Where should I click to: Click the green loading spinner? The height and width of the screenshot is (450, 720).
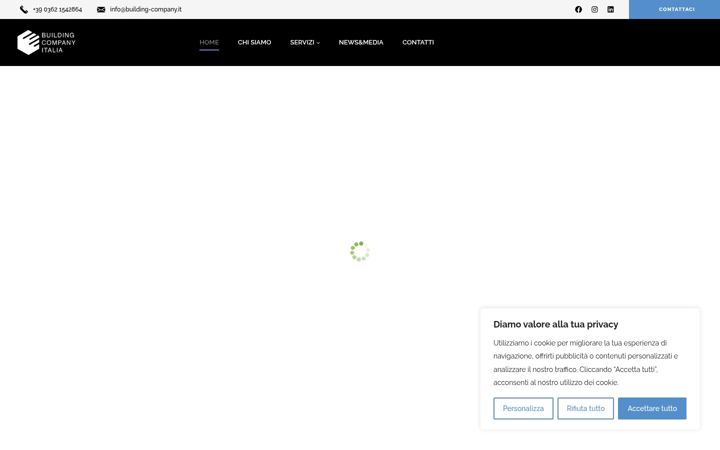click(360, 251)
